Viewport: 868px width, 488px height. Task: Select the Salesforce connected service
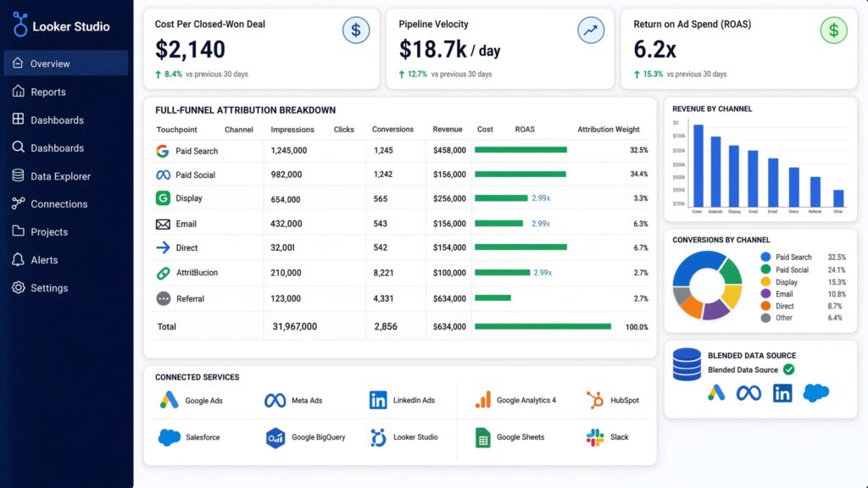(189, 437)
